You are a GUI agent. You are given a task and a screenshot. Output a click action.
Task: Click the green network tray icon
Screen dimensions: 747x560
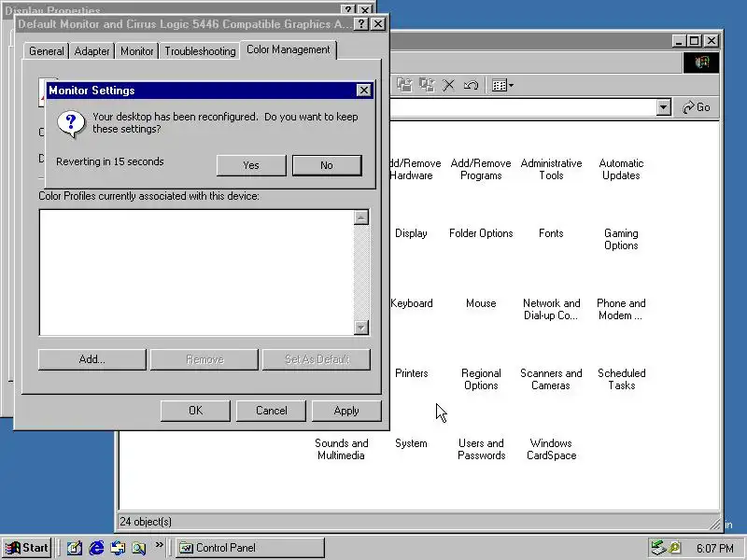click(658, 548)
